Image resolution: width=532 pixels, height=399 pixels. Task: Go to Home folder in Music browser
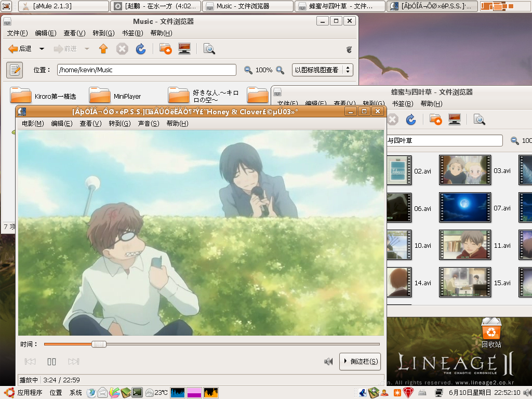(166, 49)
